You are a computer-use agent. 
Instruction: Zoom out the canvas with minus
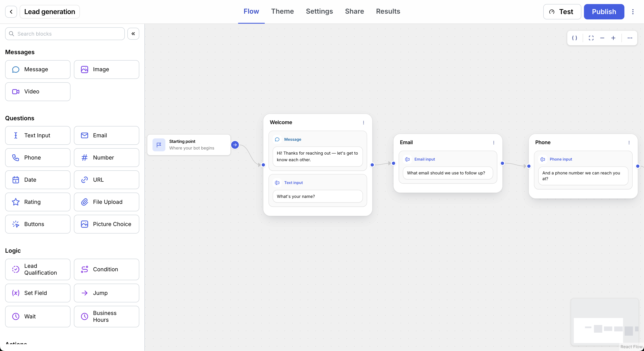(x=602, y=38)
